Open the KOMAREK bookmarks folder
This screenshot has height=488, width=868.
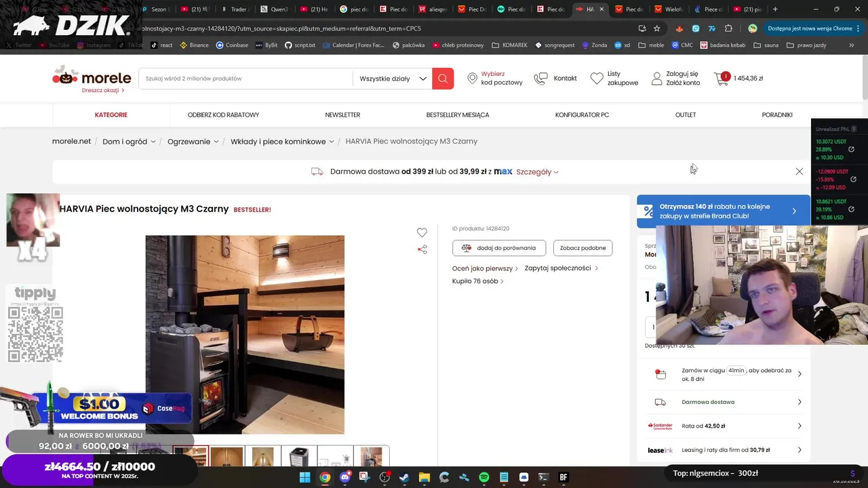[x=509, y=45]
